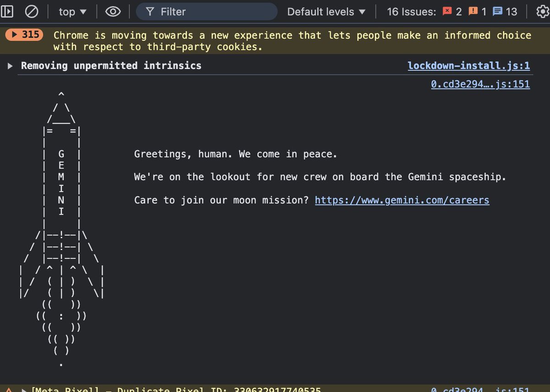Open the Default levels dropdown

(327, 11)
